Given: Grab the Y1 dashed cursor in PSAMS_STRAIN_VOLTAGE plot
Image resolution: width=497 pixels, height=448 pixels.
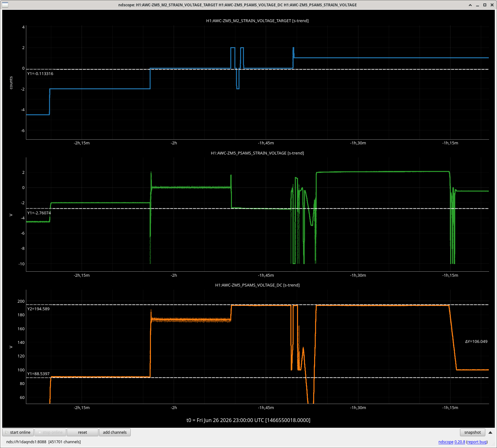Looking at the screenshot, I should (258, 209).
